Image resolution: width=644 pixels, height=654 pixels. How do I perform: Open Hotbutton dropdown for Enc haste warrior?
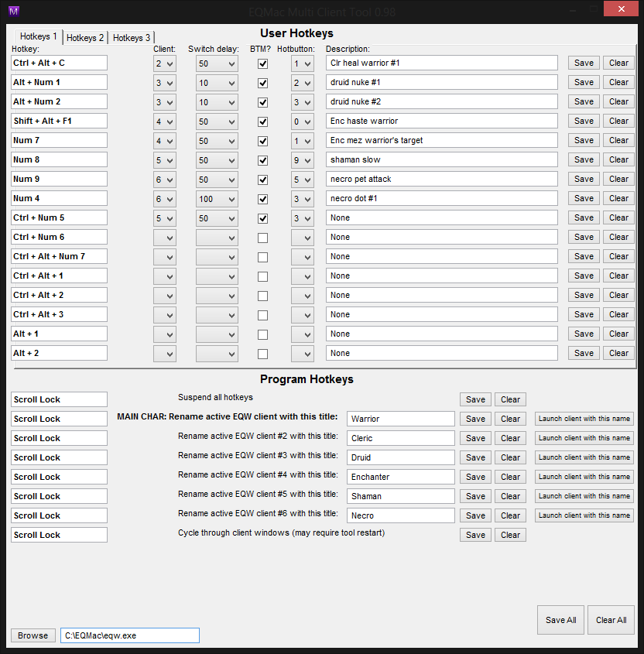coord(302,122)
